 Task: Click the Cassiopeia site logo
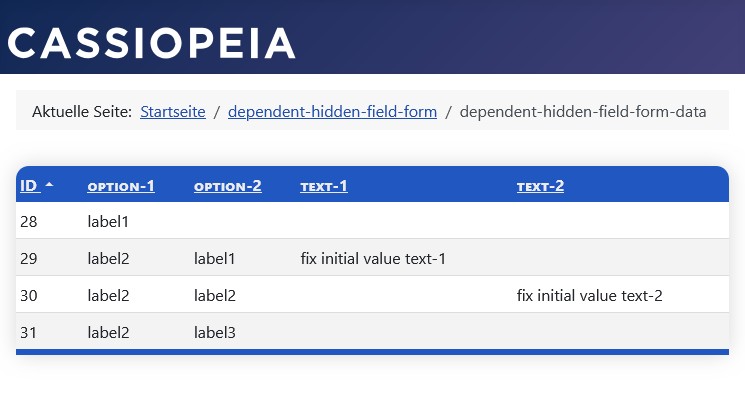click(x=151, y=43)
